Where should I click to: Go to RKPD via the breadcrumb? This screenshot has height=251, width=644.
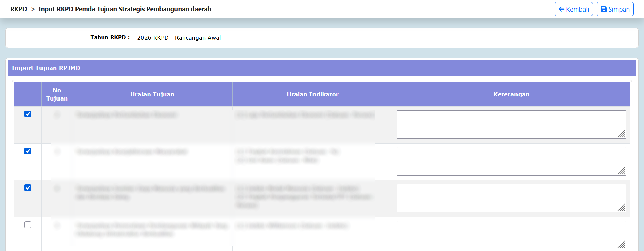pyautogui.click(x=18, y=9)
